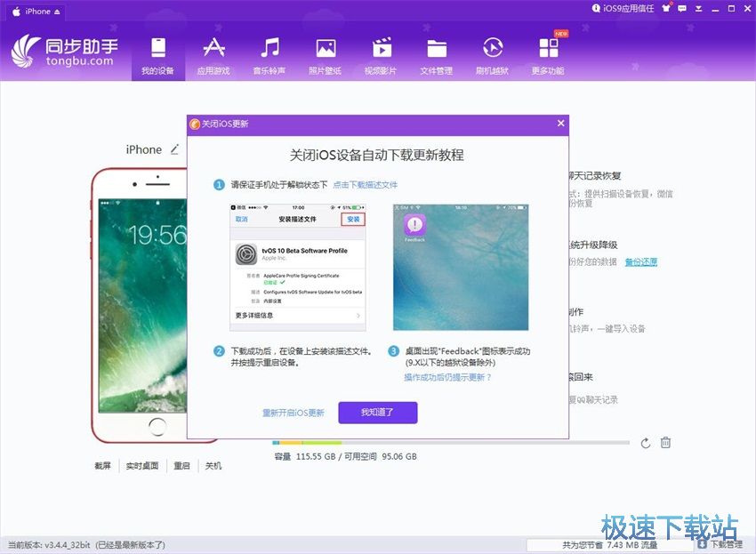The image size is (756, 554).
Task: Click the storage refresh icon
Action: click(646, 443)
